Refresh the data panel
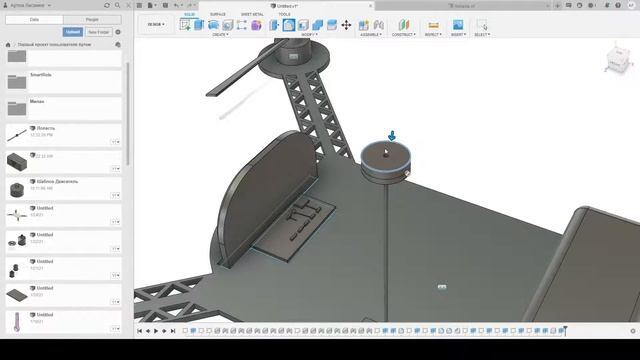Viewport: 640px width, 360px height. point(107,5)
